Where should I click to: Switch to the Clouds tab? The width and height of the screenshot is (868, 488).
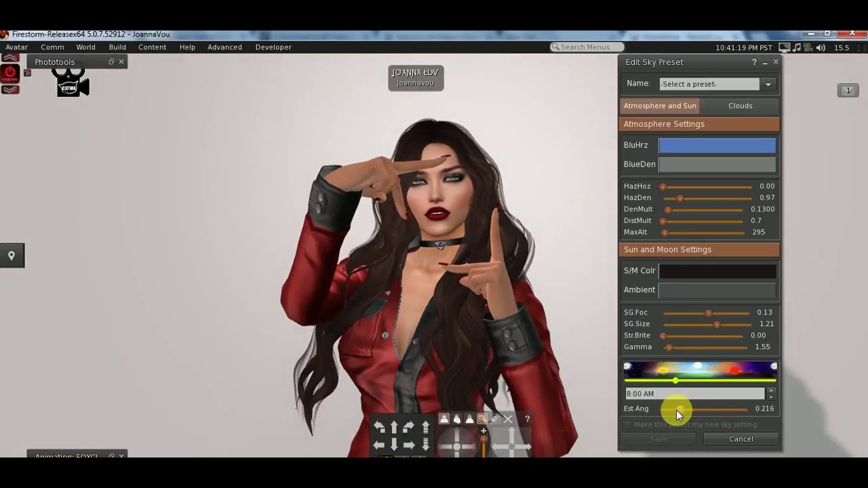click(741, 106)
